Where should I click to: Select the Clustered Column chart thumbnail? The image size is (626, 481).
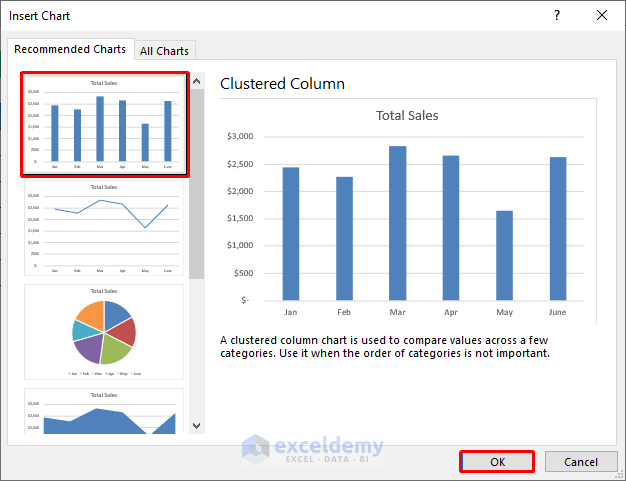point(104,124)
